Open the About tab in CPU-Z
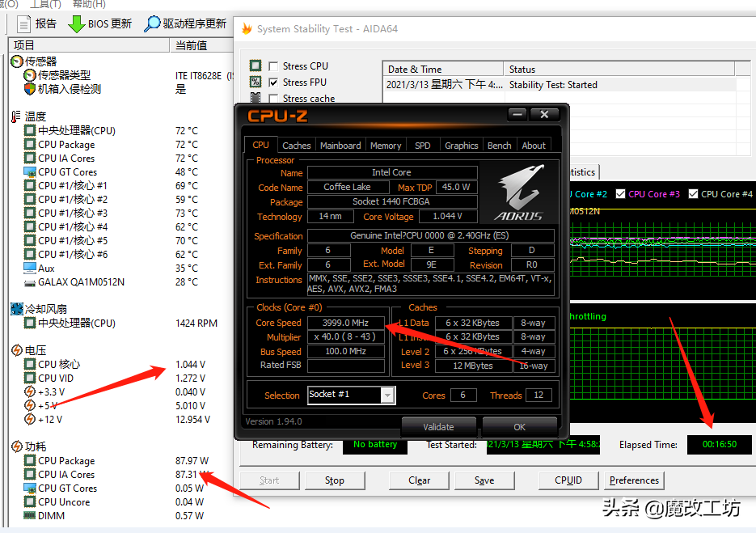Image resolution: width=756 pixels, height=533 pixels. pos(534,146)
